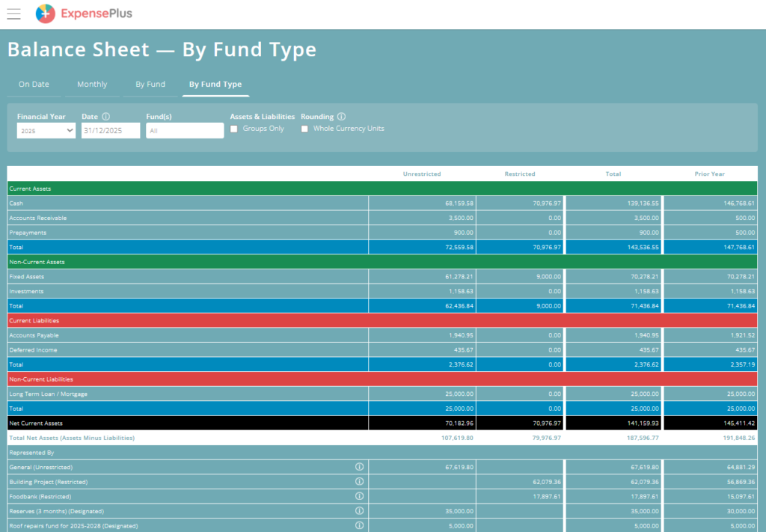Switch to the On Date tab
This screenshot has height=532, width=766.
tap(34, 85)
